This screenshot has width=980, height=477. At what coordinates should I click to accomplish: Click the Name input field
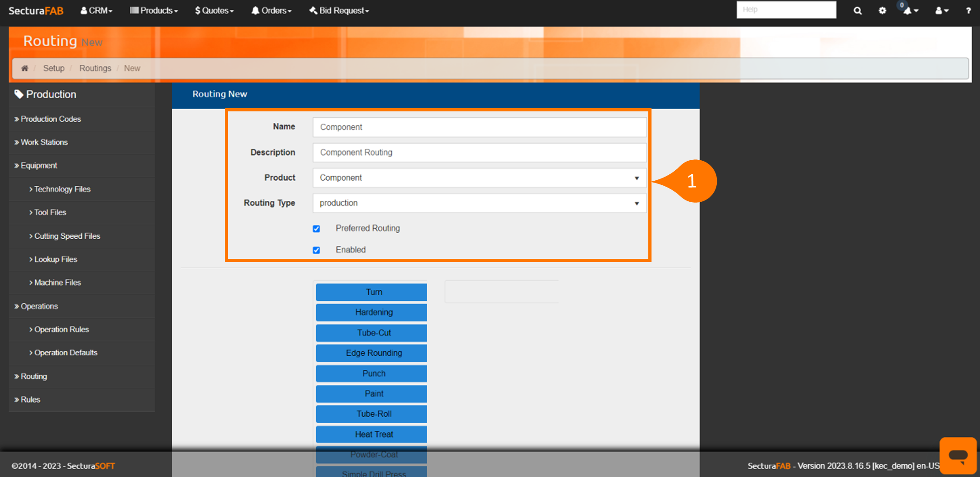point(479,127)
